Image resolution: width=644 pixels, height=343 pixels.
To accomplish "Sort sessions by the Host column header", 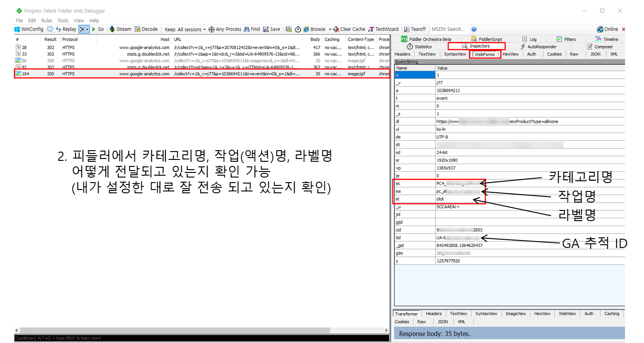I will [164, 40].
